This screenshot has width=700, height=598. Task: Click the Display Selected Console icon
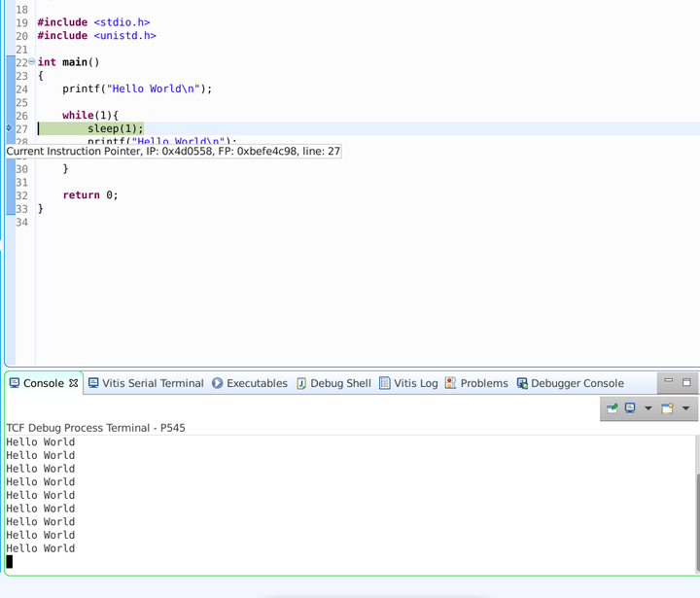tap(631, 408)
